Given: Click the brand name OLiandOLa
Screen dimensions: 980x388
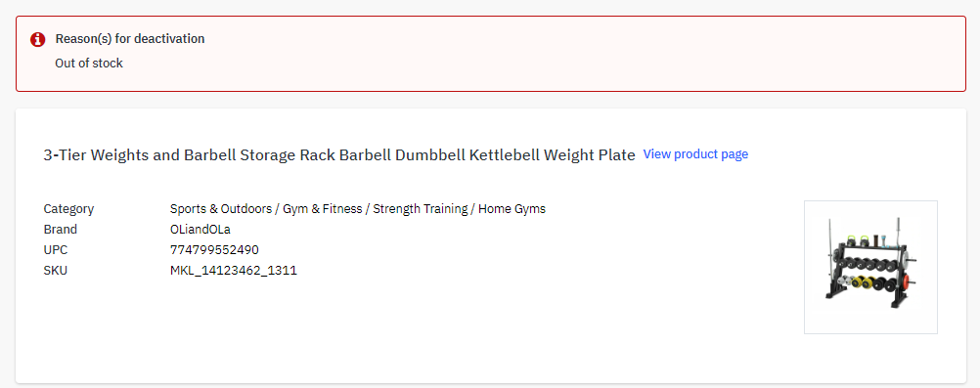Looking at the screenshot, I should pyautogui.click(x=200, y=230).
